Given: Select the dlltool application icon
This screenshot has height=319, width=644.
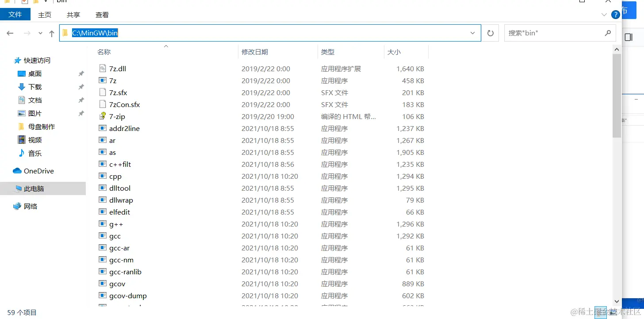Looking at the screenshot, I should (102, 188).
